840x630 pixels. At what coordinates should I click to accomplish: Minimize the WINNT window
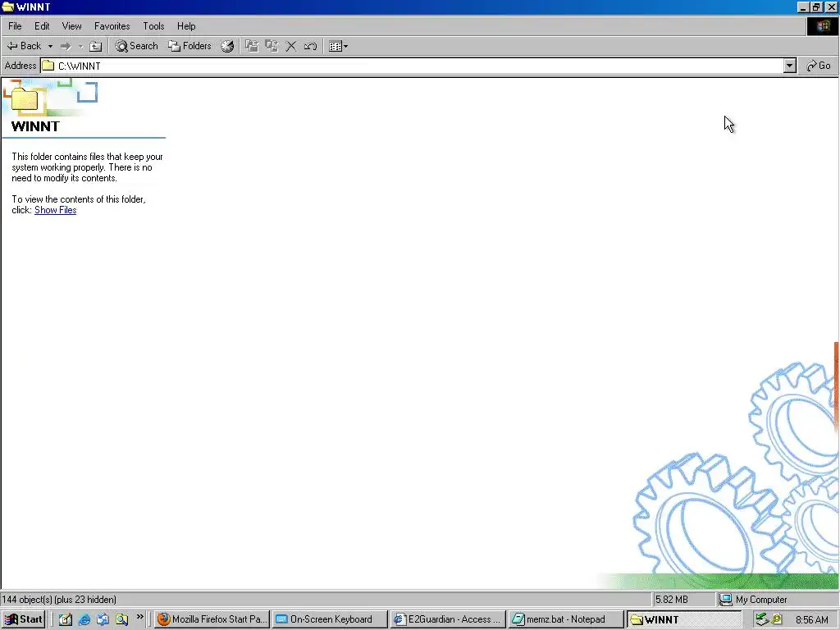pyautogui.click(x=802, y=7)
